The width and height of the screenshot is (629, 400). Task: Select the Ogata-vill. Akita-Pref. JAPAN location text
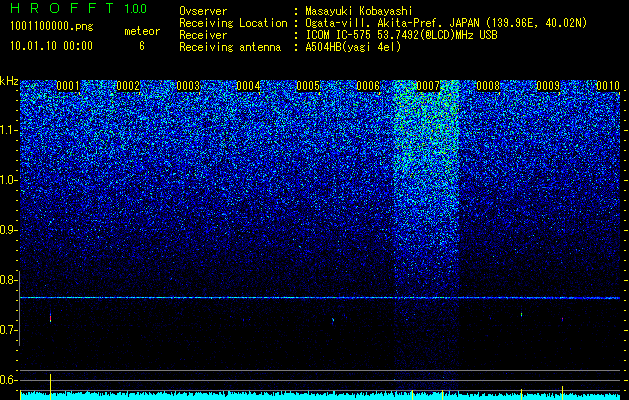tap(446, 23)
